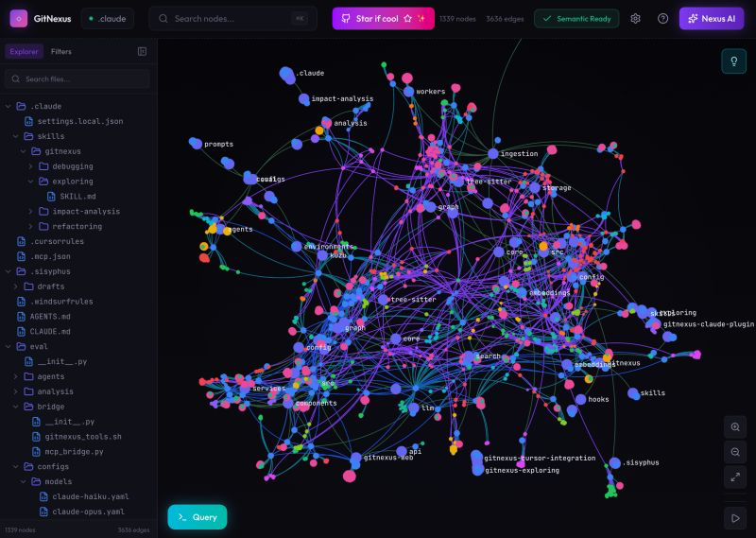
Task: Click the GitNexus logo icon
Action: coord(19,19)
